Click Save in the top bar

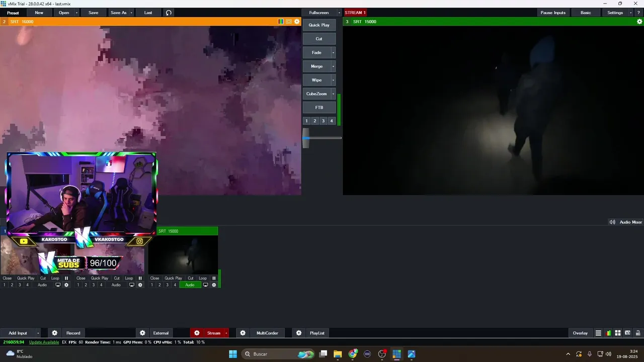point(94,13)
